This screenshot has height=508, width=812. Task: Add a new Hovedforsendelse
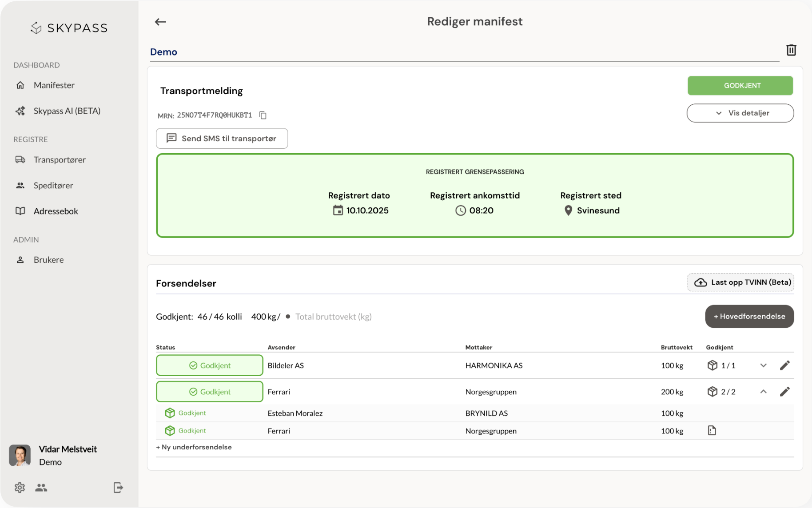pos(749,317)
